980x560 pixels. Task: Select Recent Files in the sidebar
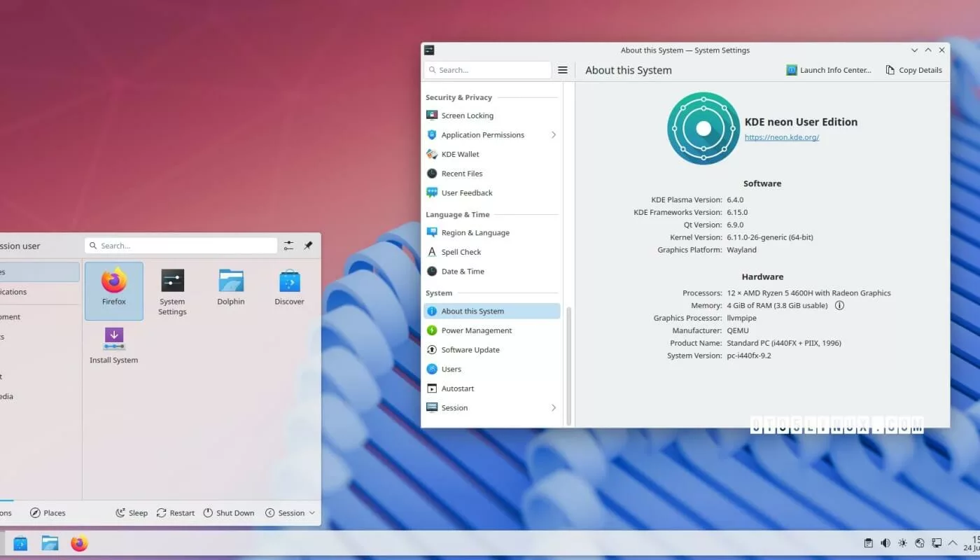pos(492,174)
